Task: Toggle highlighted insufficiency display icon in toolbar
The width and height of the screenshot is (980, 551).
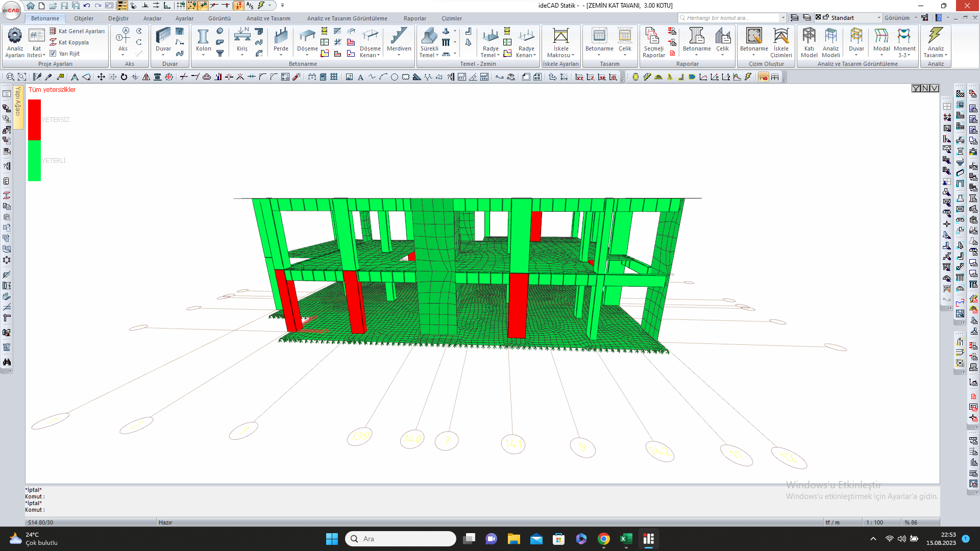Action: (763, 77)
